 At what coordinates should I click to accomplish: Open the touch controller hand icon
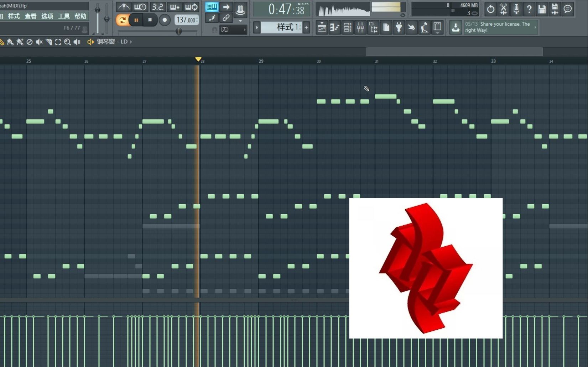coord(411,27)
